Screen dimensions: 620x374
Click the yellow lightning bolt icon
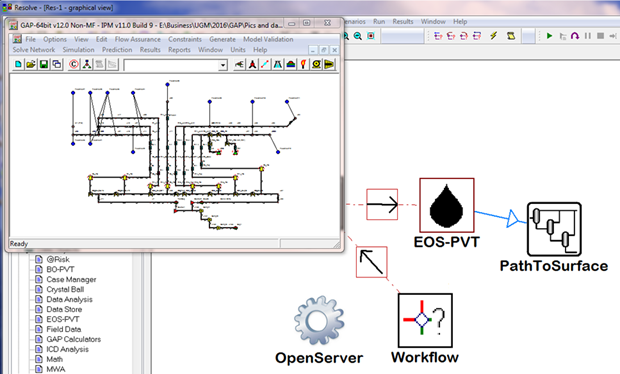point(493,36)
